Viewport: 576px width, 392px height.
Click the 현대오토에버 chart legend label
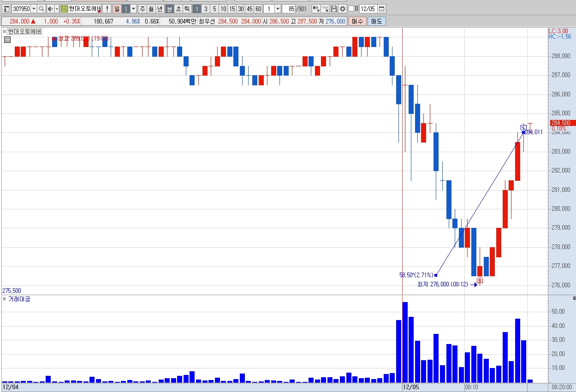click(x=24, y=31)
